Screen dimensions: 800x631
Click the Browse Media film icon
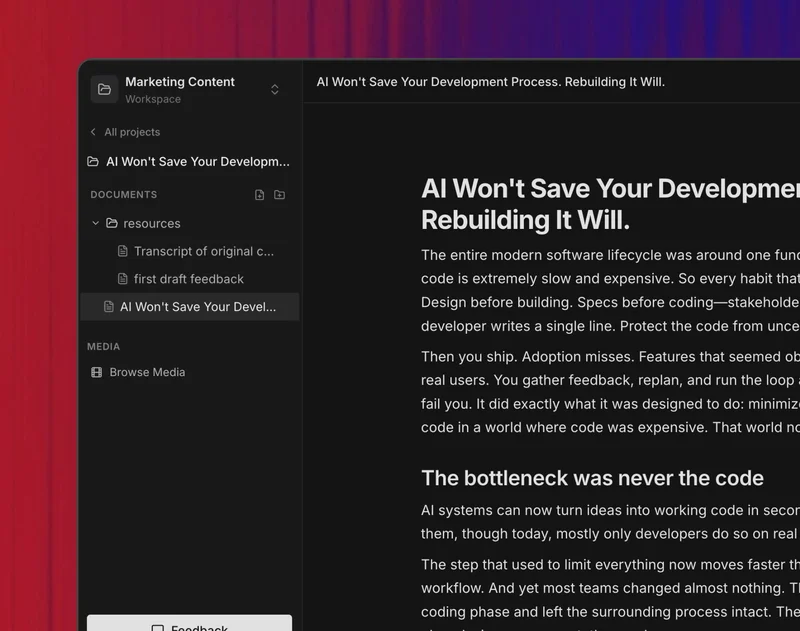(97, 372)
